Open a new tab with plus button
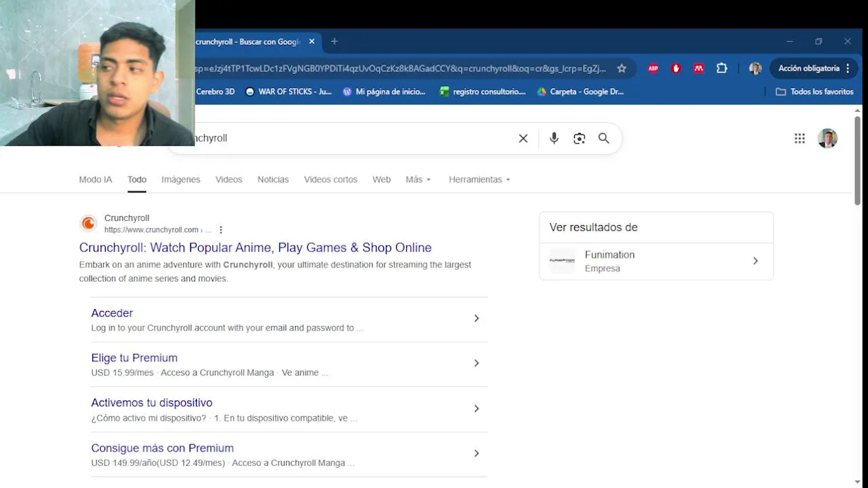 click(x=334, y=41)
